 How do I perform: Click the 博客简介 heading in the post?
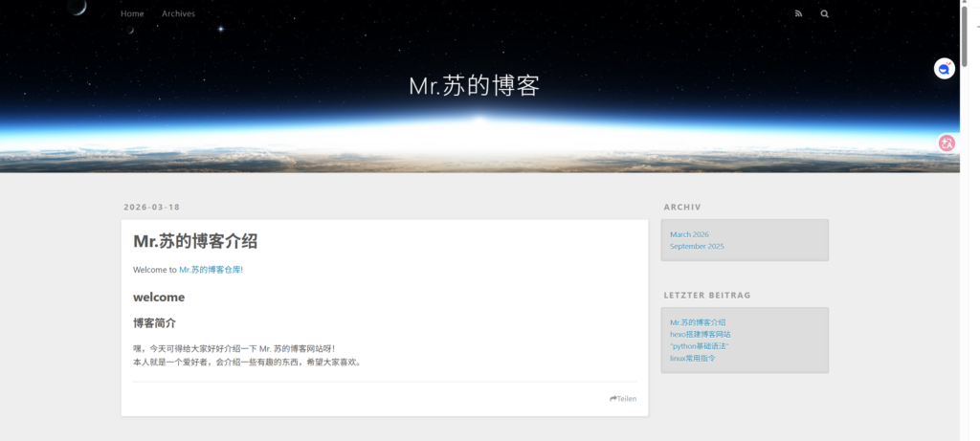[154, 323]
